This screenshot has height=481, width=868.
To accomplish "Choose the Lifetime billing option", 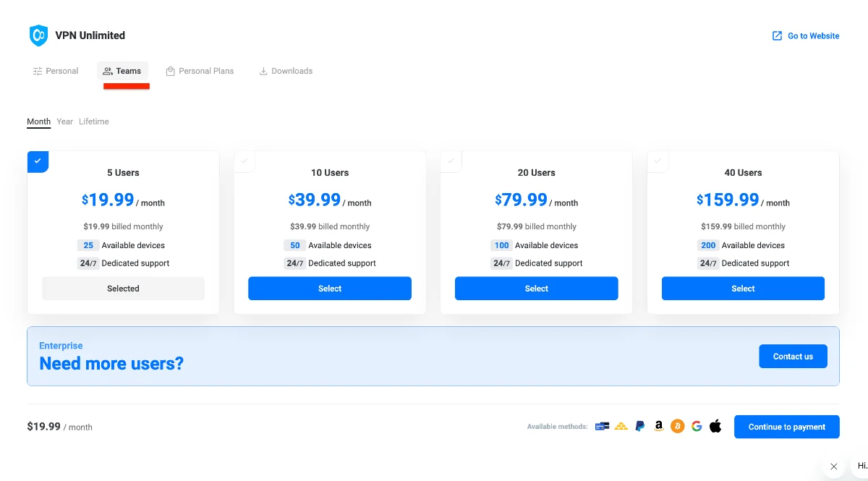I will [x=94, y=122].
